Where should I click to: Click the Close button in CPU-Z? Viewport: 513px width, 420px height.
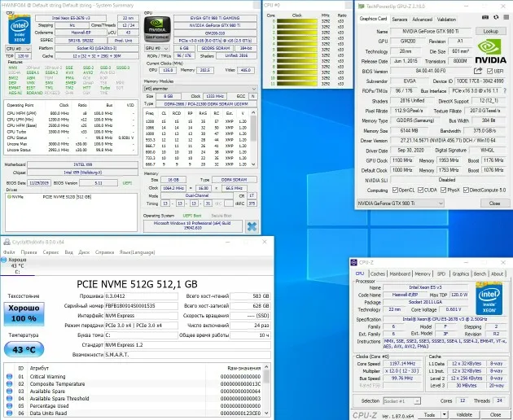pyautogui.click(x=495, y=415)
